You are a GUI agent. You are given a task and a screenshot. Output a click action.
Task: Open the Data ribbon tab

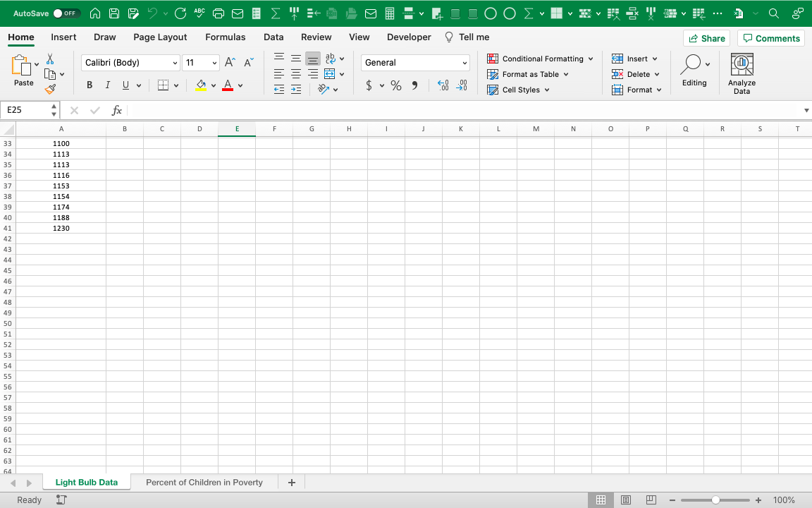[273, 37]
